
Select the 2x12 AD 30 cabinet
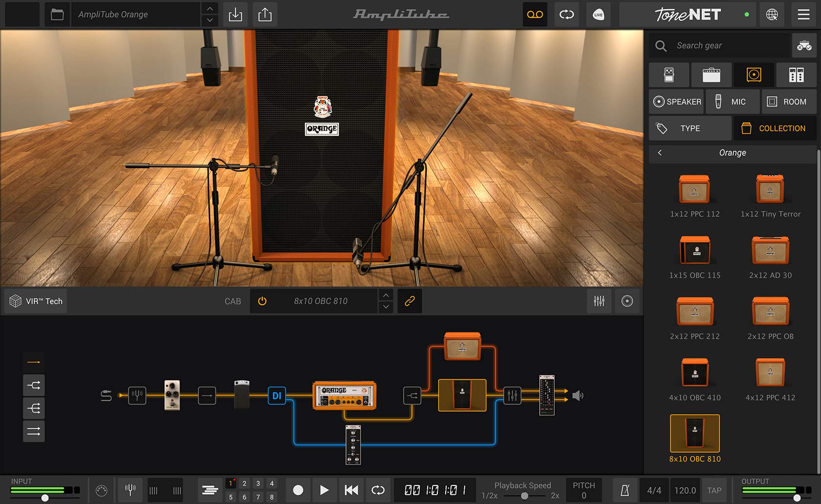point(770,257)
